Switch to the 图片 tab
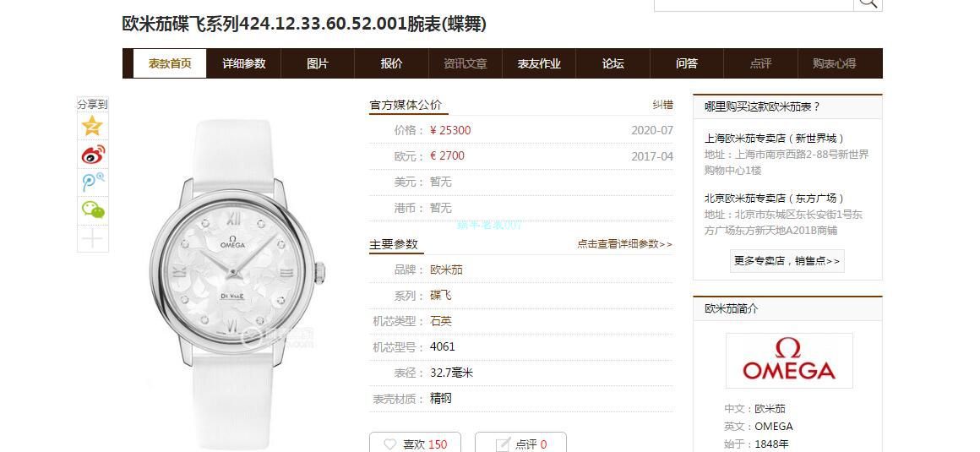The width and height of the screenshot is (980, 452). pyautogui.click(x=318, y=63)
